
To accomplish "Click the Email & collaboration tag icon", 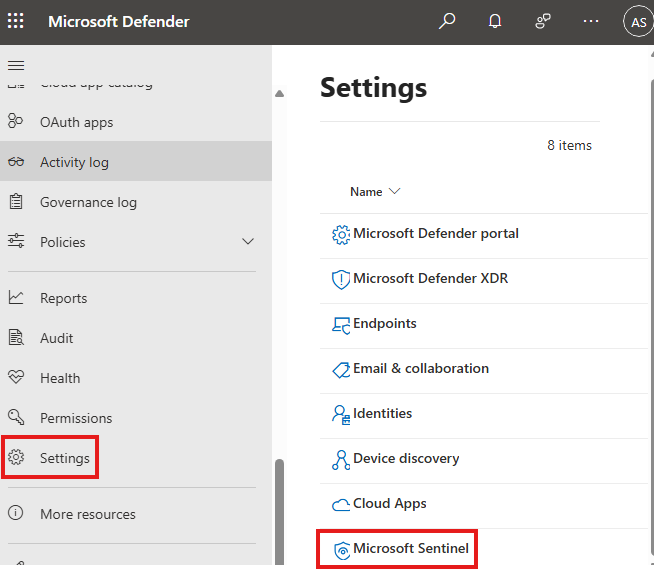I will 341,370.
